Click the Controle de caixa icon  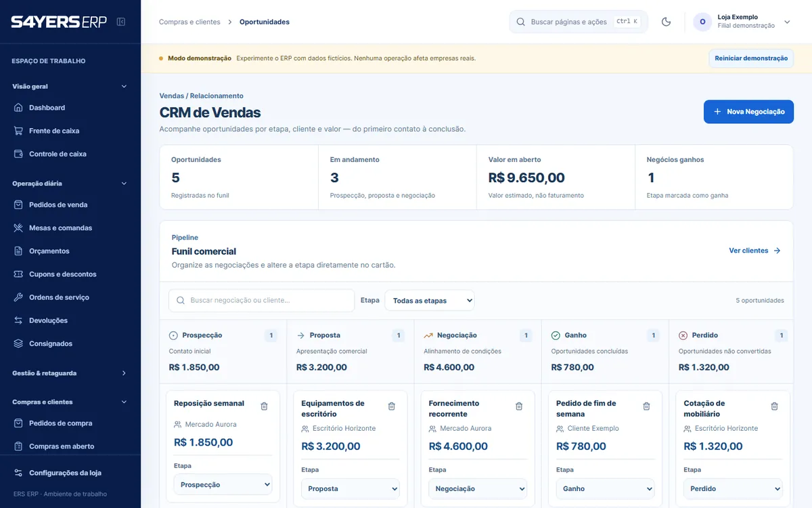(18, 154)
